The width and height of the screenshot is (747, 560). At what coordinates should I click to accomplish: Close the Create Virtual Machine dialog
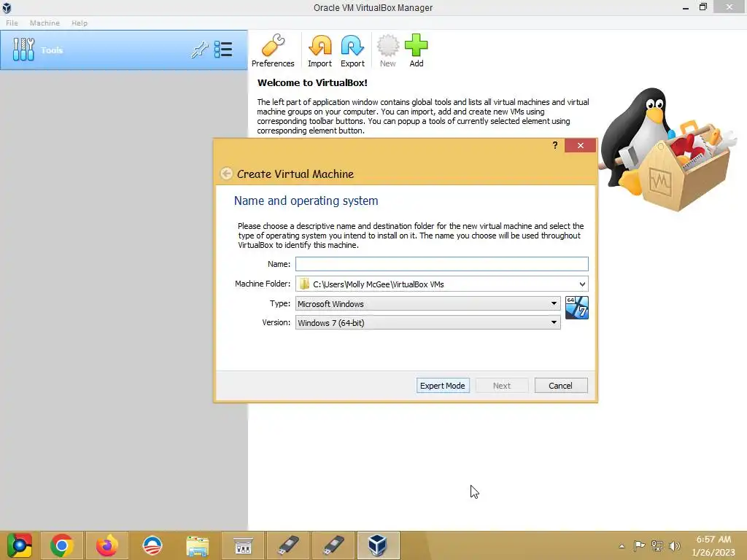pyautogui.click(x=580, y=145)
